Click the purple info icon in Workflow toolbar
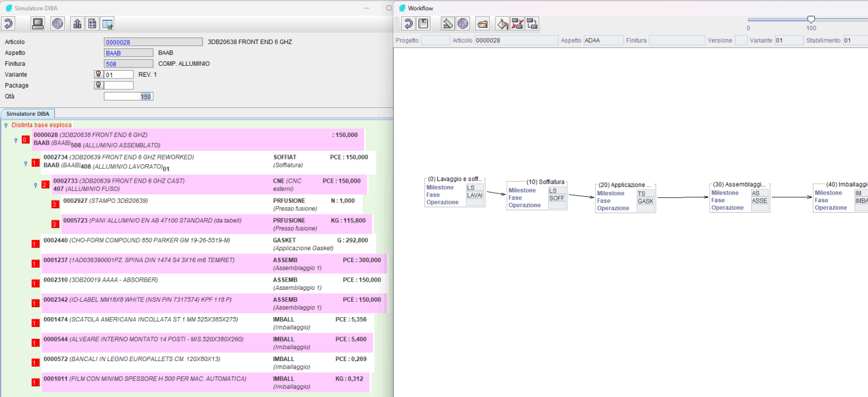Viewport: 868px width, 397px height. [463, 23]
